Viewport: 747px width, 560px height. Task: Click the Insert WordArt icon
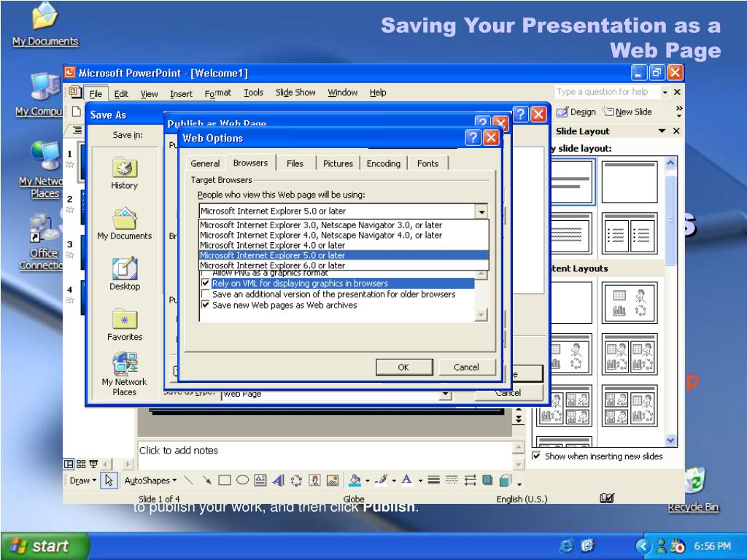click(x=278, y=481)
